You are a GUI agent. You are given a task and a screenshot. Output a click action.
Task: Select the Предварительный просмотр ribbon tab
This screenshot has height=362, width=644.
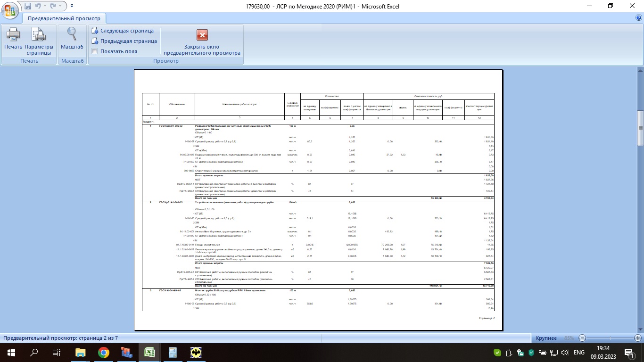[x=64, y=18]
